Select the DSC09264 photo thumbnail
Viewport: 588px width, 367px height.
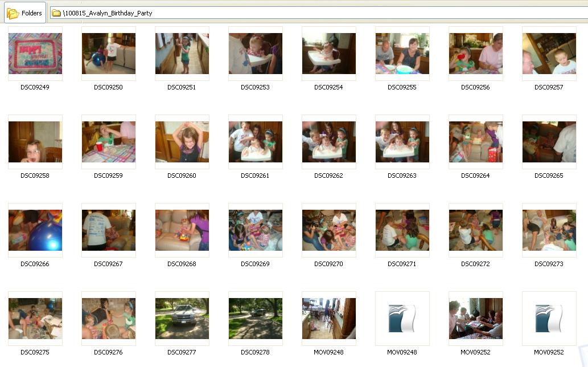(475, 142)
